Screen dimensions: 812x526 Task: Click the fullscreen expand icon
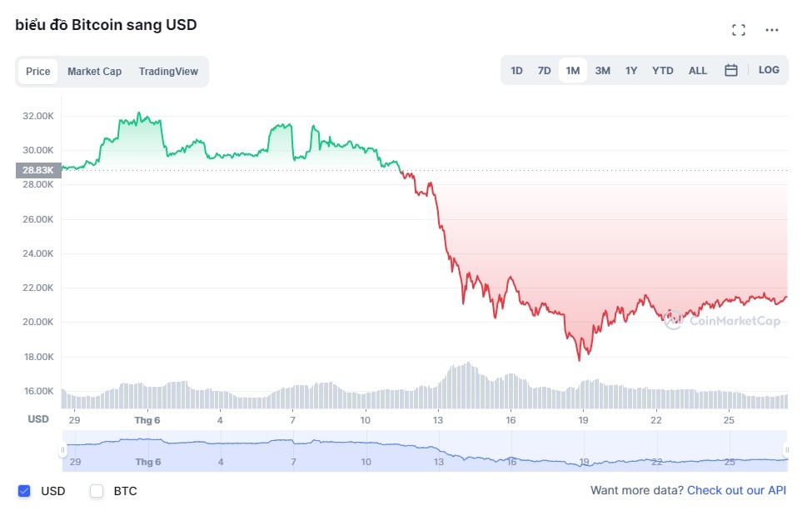point(738,30)
